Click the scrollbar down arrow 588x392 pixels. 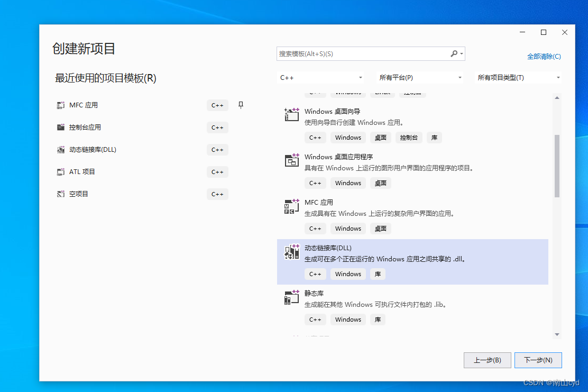pyautogui.click(x=557, y=334)
